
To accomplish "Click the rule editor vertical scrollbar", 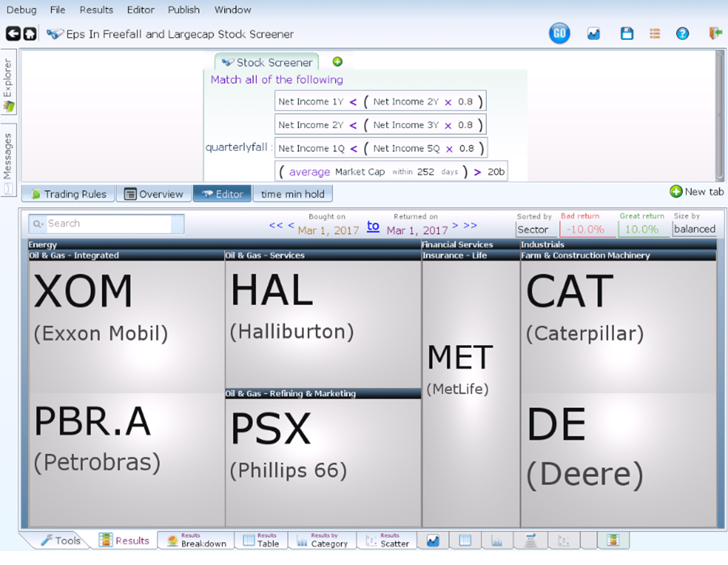I will pos(719,116).
